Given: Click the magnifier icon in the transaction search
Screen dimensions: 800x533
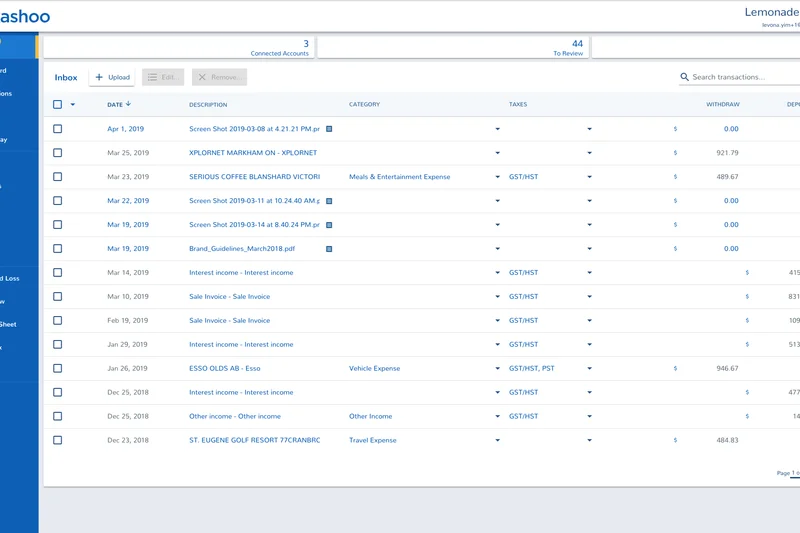Looking at the screenshot, I should [x=685, y=77].
